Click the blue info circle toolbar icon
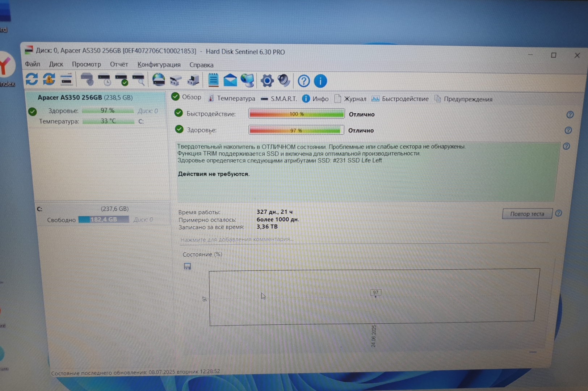Screen dimensions: 588x391 [x=320, y=81]
